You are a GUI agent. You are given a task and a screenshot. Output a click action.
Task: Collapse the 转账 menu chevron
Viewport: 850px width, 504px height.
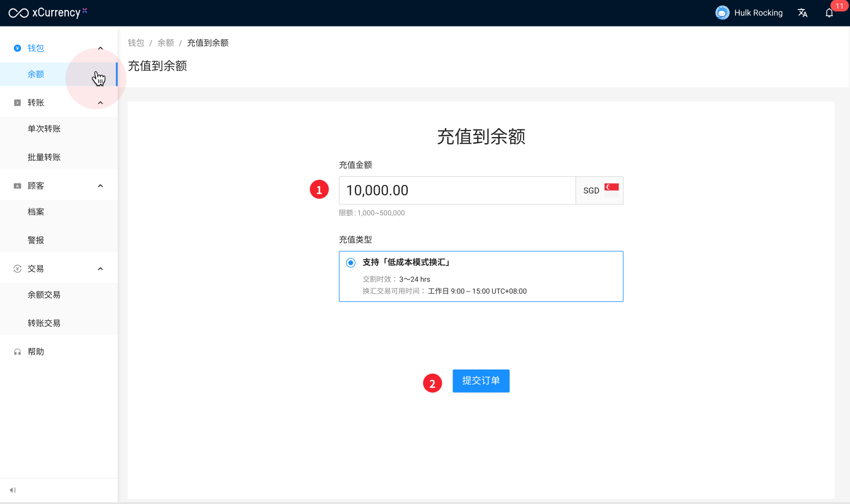(x=101, y=103)
